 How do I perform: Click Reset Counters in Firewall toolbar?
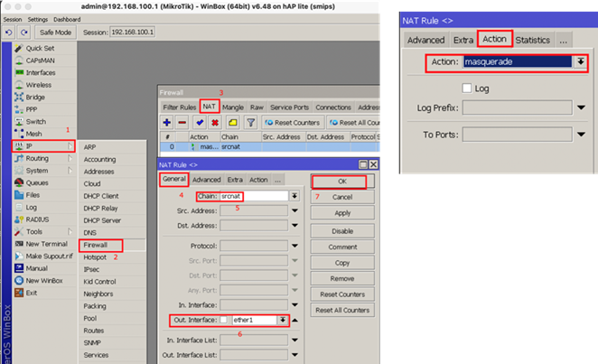[x=293, y=123]
